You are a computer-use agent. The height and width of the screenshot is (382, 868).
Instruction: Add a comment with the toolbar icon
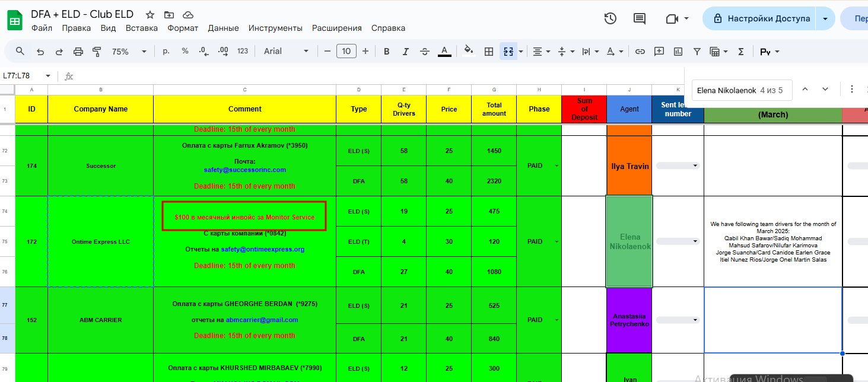(x=659, y=52)
